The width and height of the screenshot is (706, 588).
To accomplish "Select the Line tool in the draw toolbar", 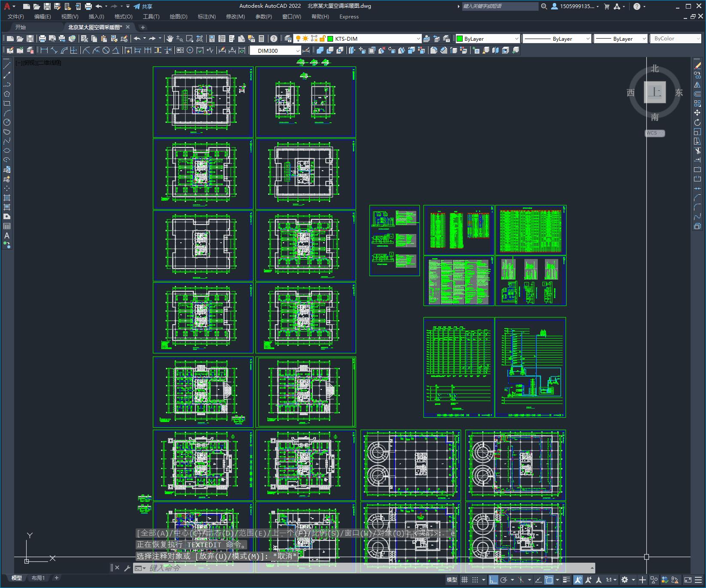I will (x=7, y=66).
